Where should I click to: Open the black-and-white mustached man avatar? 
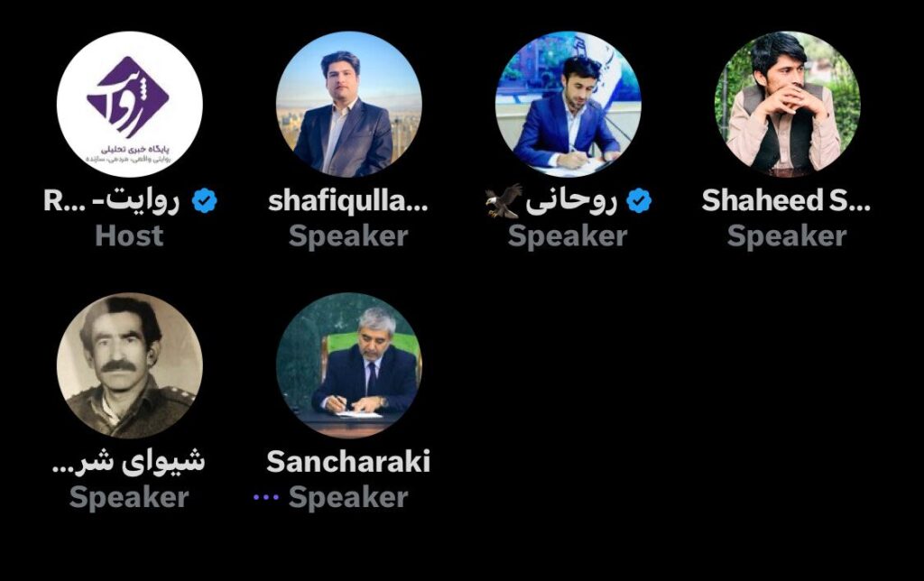tap(130, 365)
